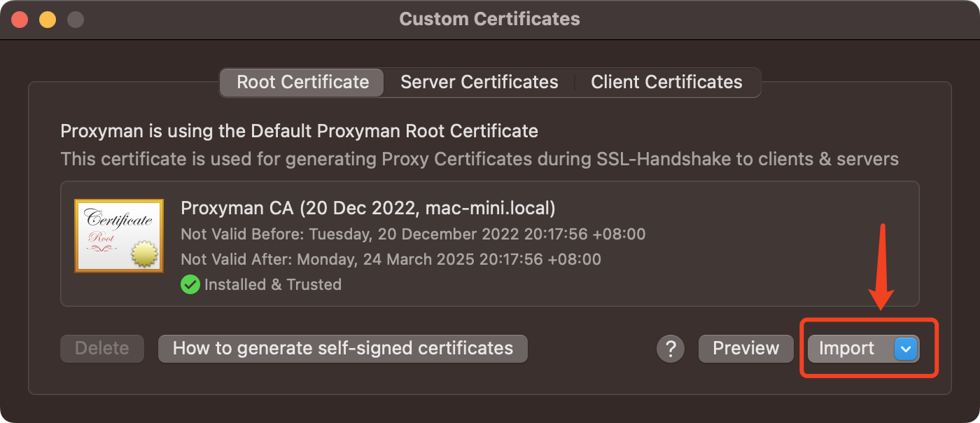Screen dimensions: 980x423
Task: Click the Not Valid After date line
Action: tap(391, 259)
